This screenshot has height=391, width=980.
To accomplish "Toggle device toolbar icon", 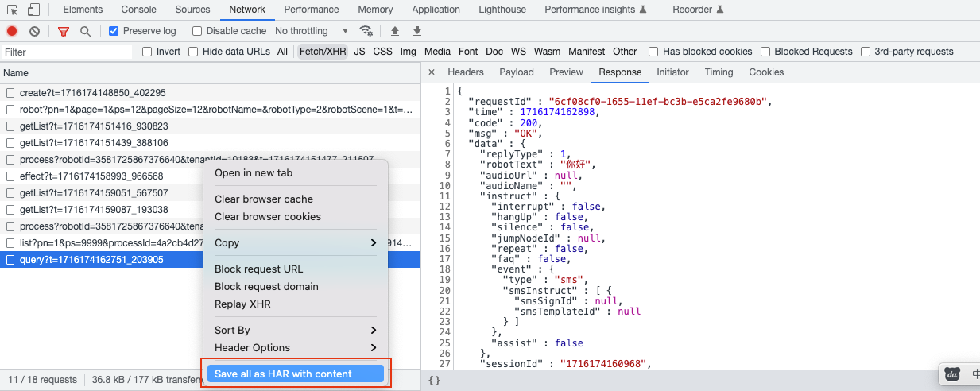I will point(33,10).
